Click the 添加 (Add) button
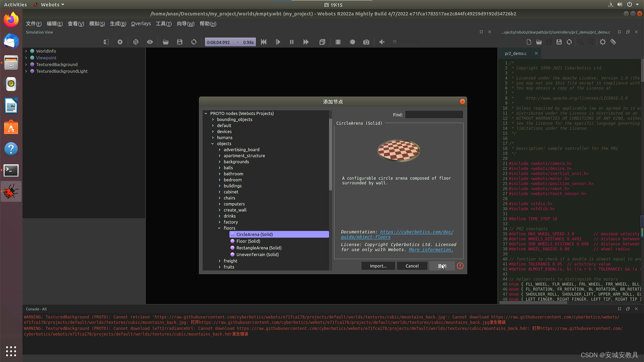 pos(442,266)
